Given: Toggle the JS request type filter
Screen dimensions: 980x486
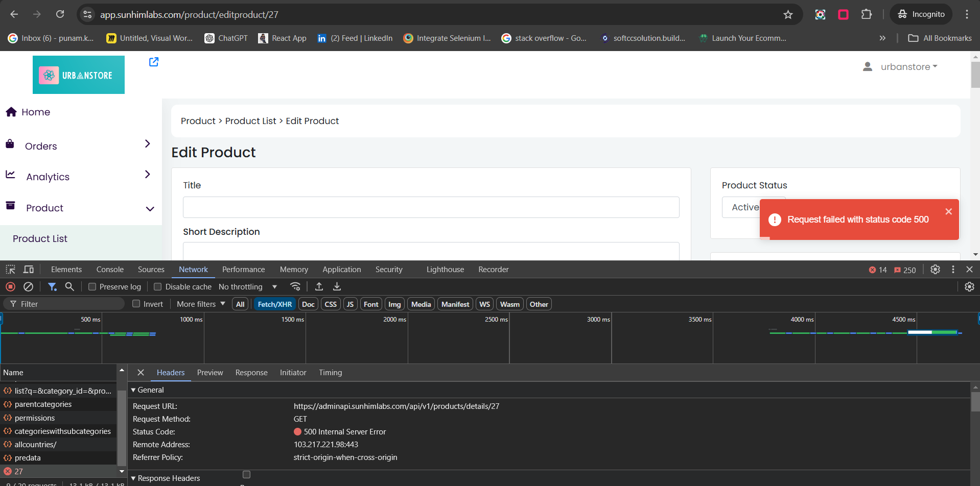Looking at the screenshot, I should 350,304.
